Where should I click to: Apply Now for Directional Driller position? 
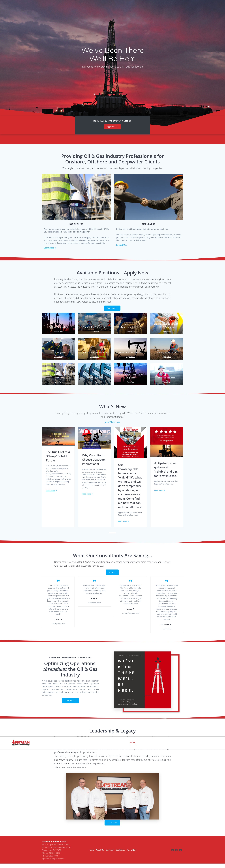[x=131, y=331]
